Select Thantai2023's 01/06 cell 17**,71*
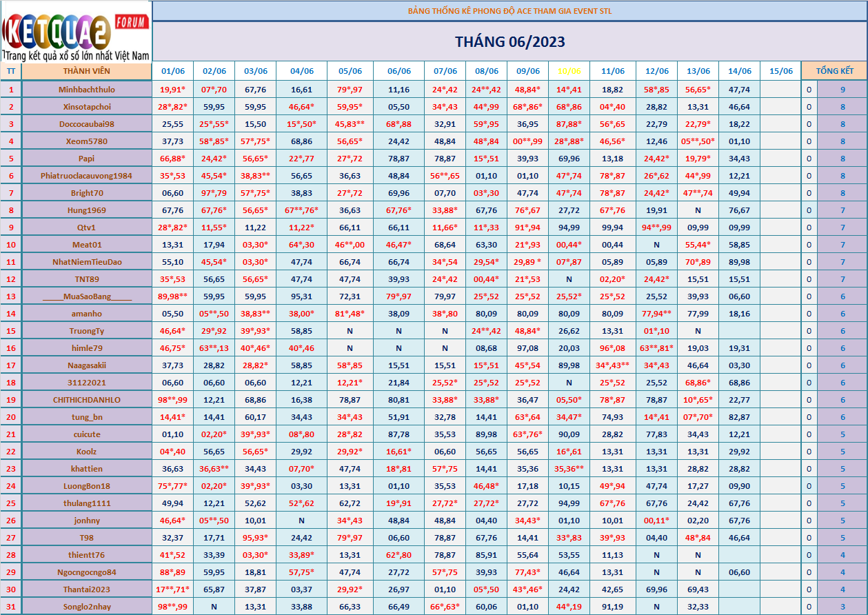This screenshot has height=615, width=868. (172, 589)
